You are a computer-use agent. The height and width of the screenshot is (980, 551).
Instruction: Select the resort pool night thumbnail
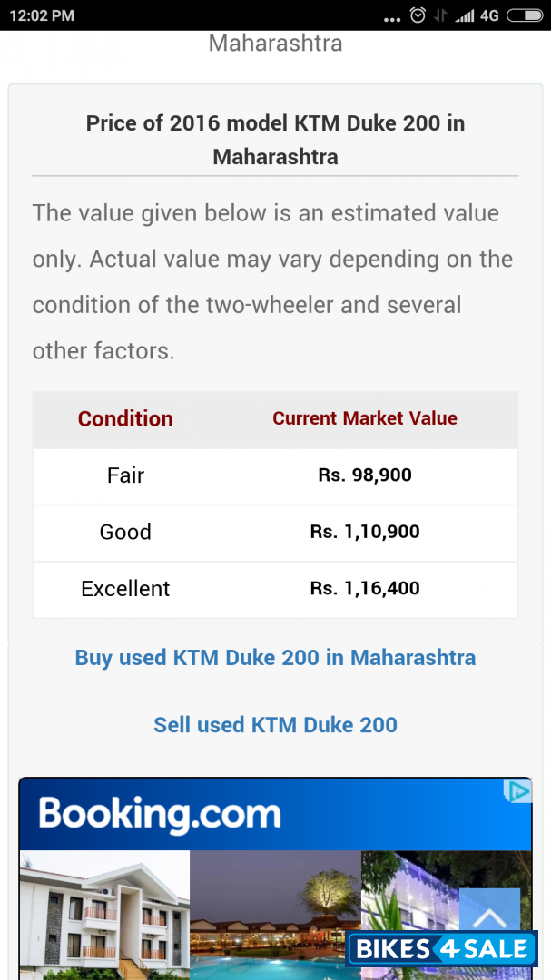tap(275, 915)
